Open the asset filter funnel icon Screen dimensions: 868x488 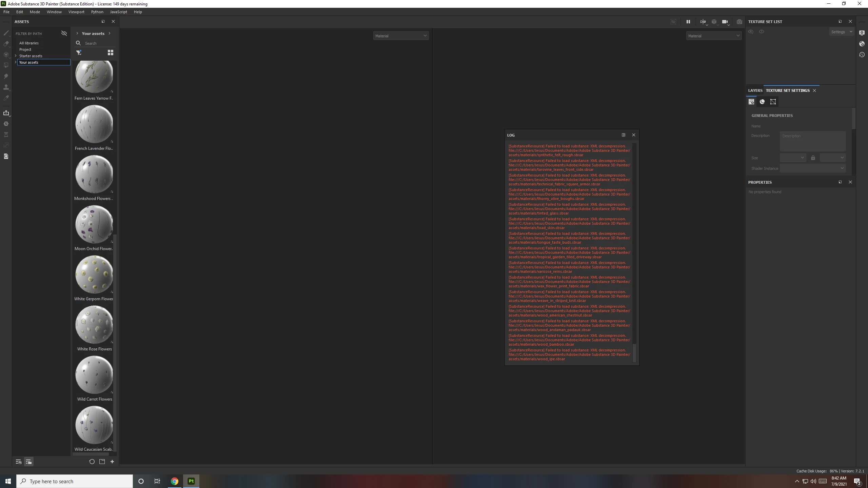[79, 53]
